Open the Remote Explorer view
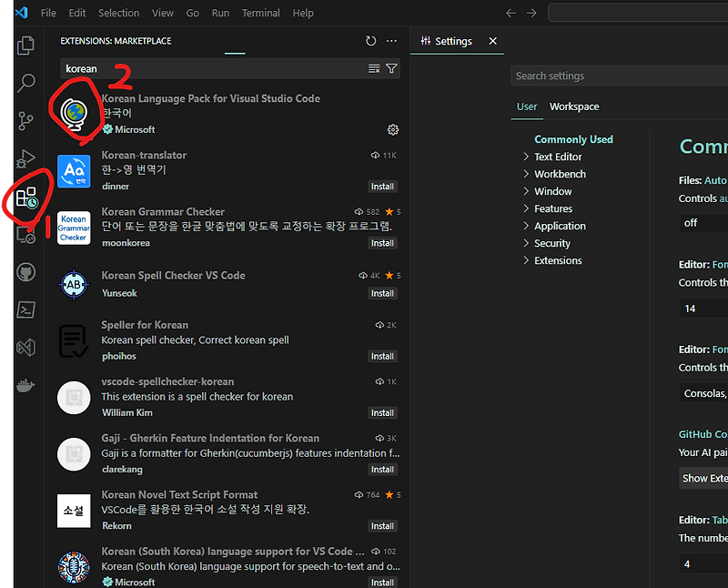 [x=26, y=235]
